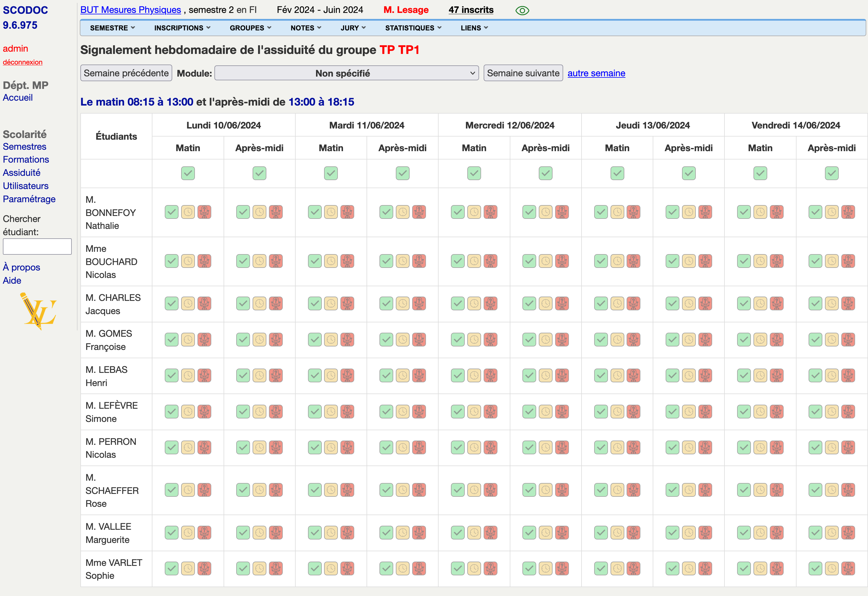Expand the SEMESTRE menu
The height and width of the screenshot is (596, 868).
tap(113, 28)
